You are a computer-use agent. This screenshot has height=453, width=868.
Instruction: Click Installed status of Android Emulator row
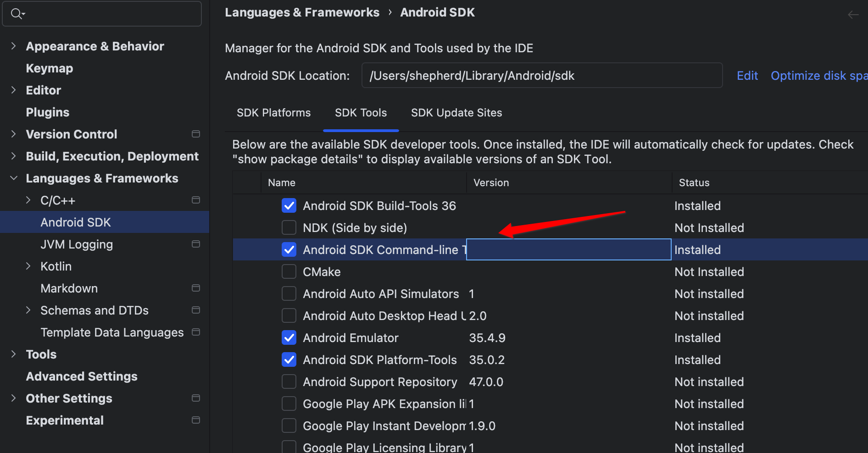tap(697, 338)
